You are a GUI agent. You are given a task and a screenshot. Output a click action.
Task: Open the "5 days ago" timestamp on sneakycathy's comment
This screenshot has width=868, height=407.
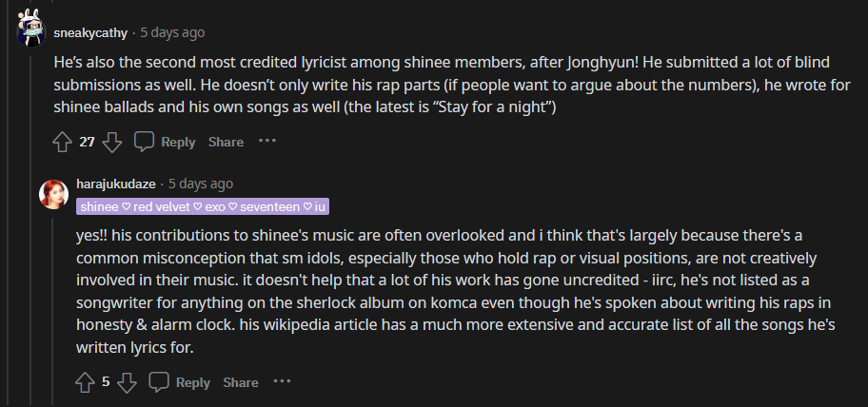pos(172,32)
